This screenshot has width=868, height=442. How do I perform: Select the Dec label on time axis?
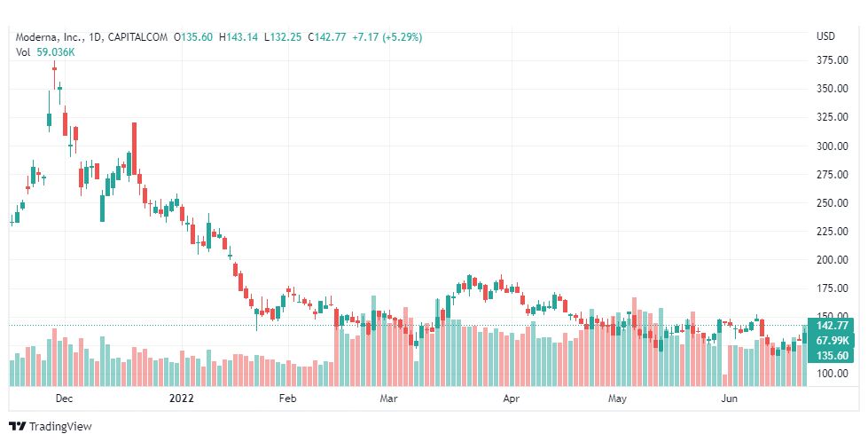coord(64,399)
